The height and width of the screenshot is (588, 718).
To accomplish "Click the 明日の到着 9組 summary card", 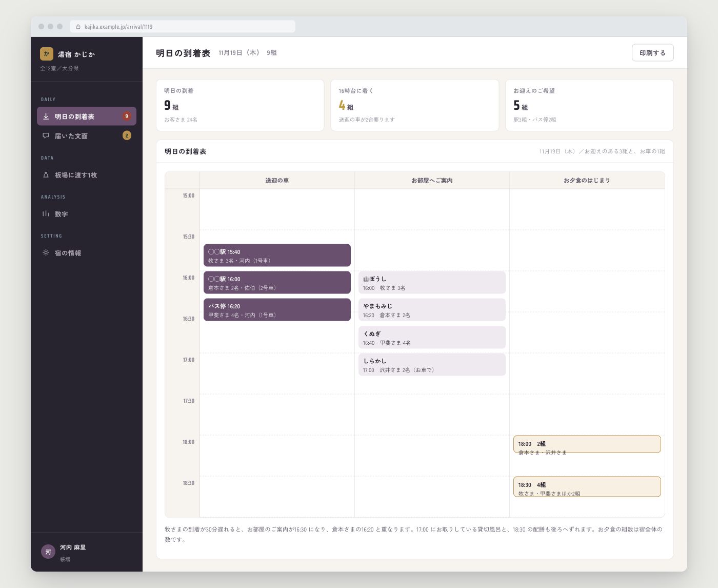I will click(240, 105).
